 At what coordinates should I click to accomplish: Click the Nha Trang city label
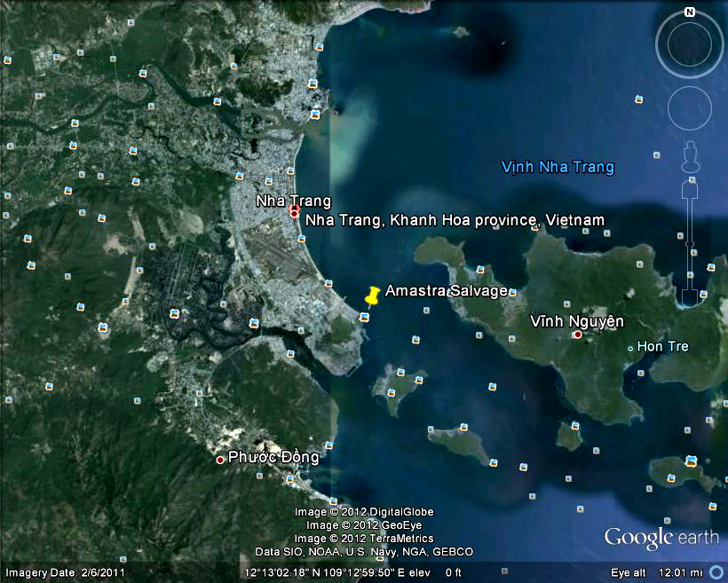pos(294,201)
